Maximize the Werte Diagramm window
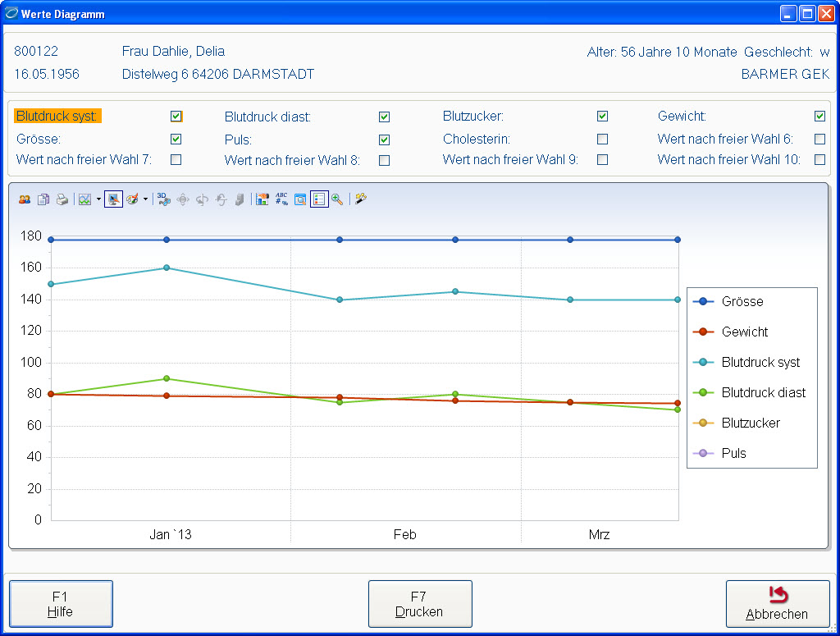Viewport: 840px width, 636px height. 807,13
